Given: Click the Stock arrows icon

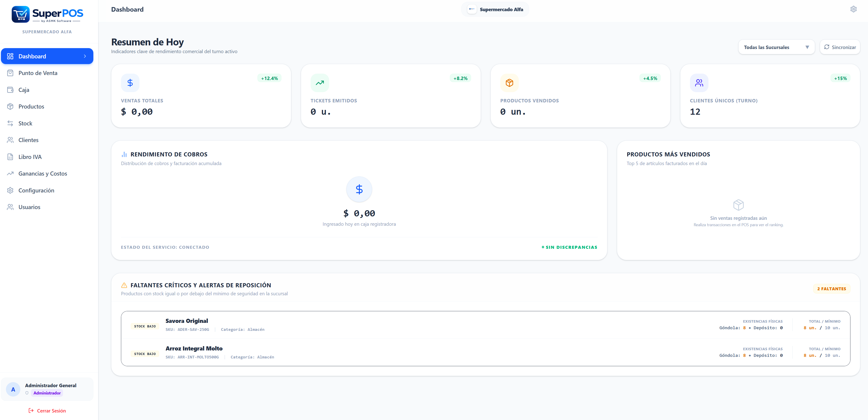Looking at the screenshot, I should tap(10, 123).
